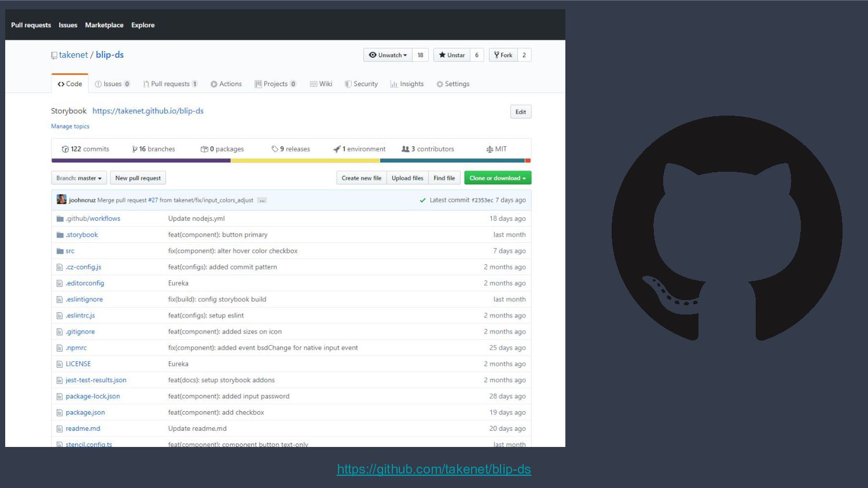The width and height of the screenshot is (868, 488).
Task: Open Explore in top navigation
Action: (x=143, y=25)
